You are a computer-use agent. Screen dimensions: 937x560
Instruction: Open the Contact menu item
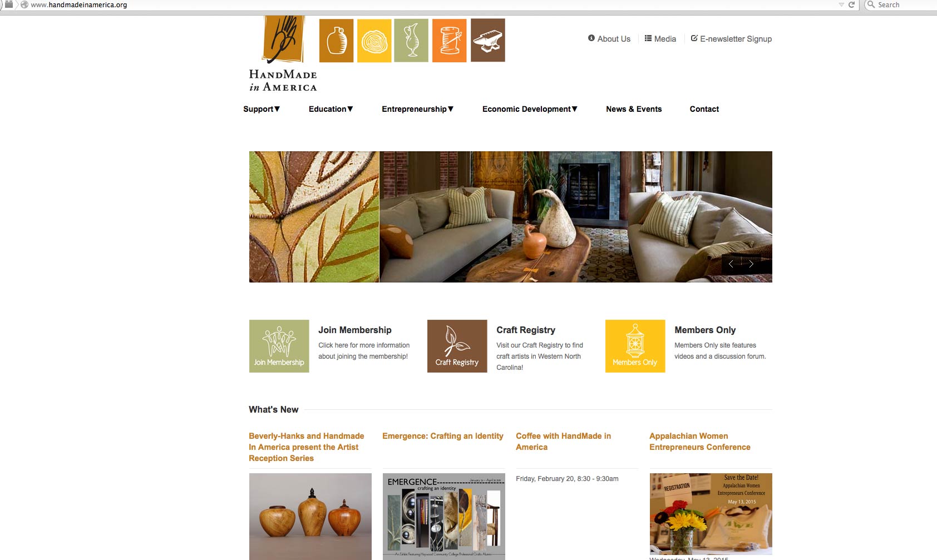click(704, 109)
